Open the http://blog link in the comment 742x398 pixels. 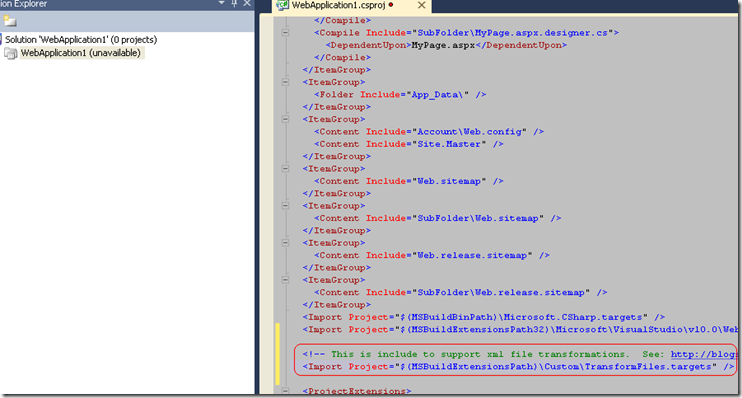coord(704,354)
